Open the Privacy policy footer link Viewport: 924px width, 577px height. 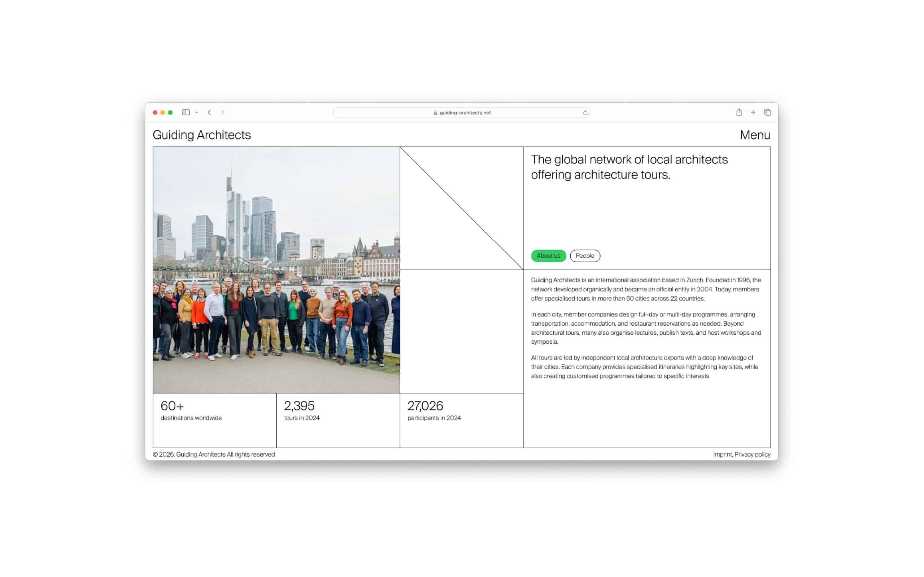(752, 454)
